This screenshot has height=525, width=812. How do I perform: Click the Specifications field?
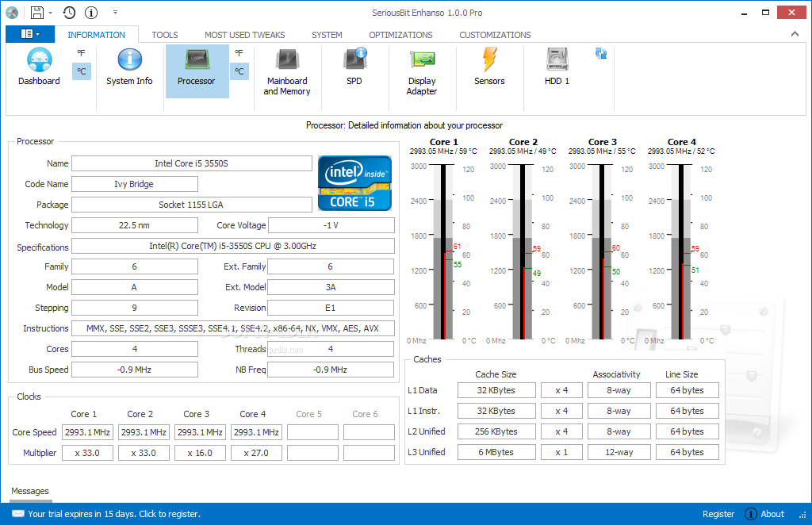coord(233,246)
